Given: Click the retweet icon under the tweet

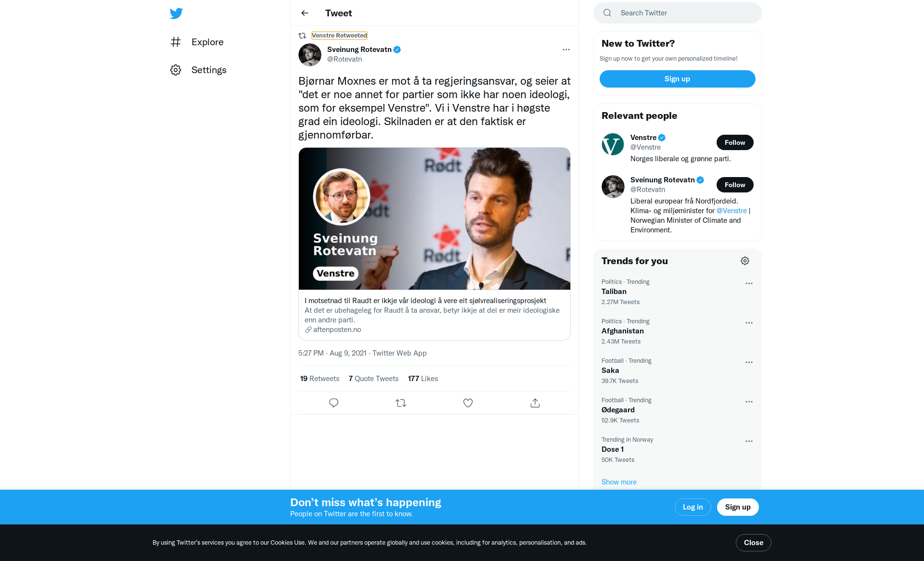Looking at the screenshot, I should click(x=401, y=403).
